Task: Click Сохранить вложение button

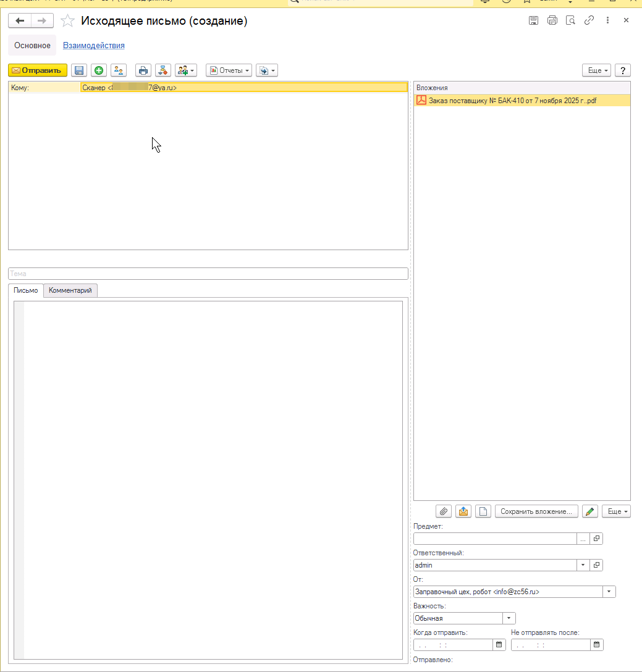Action: click(536, 511)
